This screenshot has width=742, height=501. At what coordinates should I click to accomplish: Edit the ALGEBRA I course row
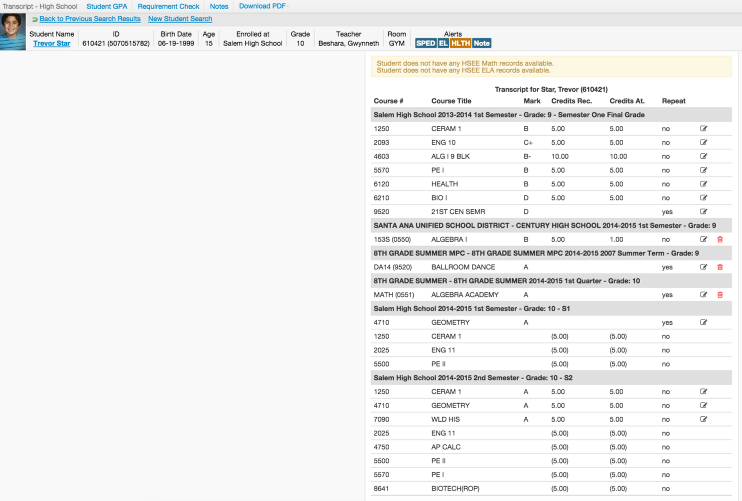click(703, 239)
